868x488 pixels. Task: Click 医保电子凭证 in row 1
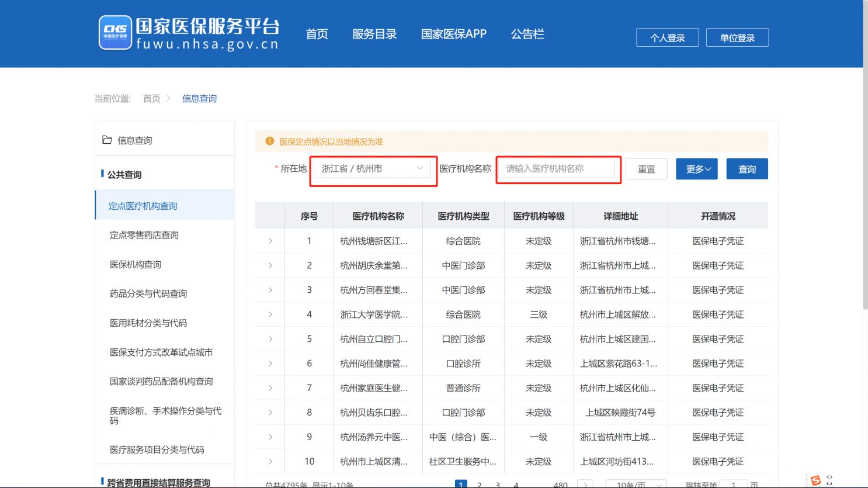[x=718, y=241]
